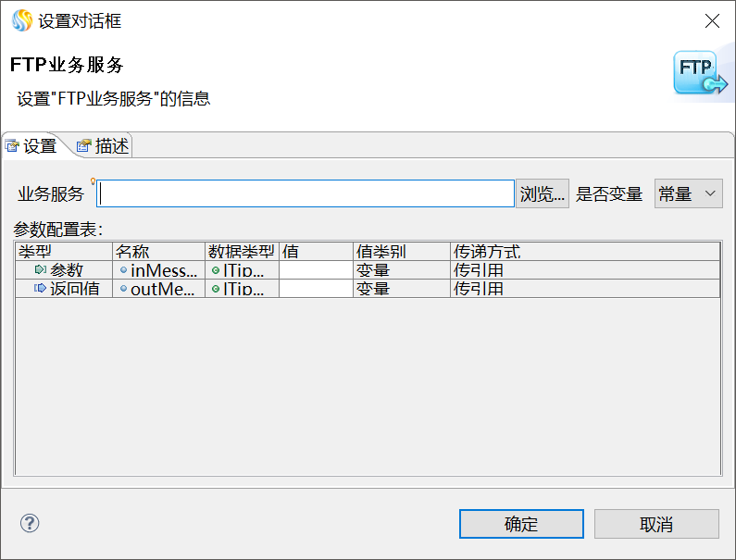The image size is (736, 560).
Task: Click the application logo in title bar
Action: (x=22, y=20)
